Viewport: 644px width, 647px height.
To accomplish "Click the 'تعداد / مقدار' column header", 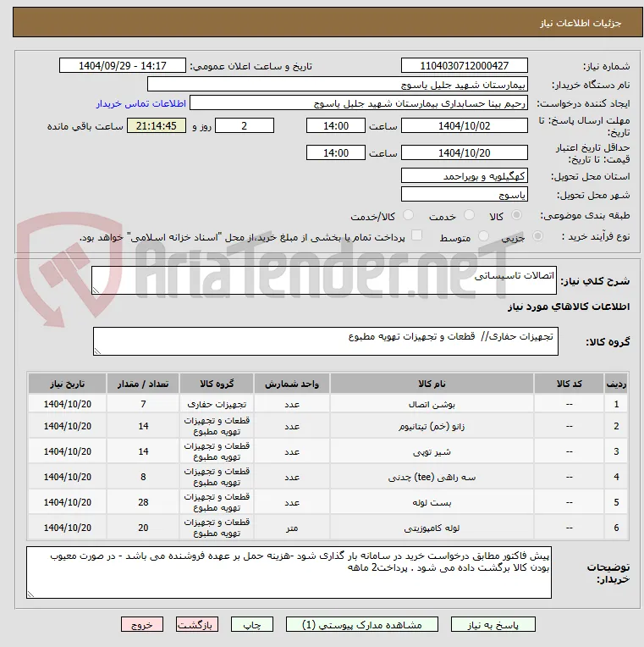I will point(143,384).
